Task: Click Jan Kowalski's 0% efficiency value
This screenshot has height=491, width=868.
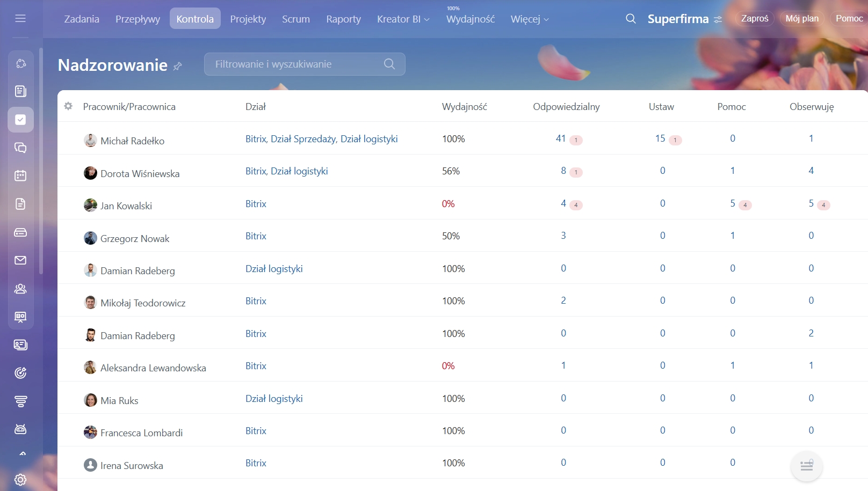Action: coord(449,204)
